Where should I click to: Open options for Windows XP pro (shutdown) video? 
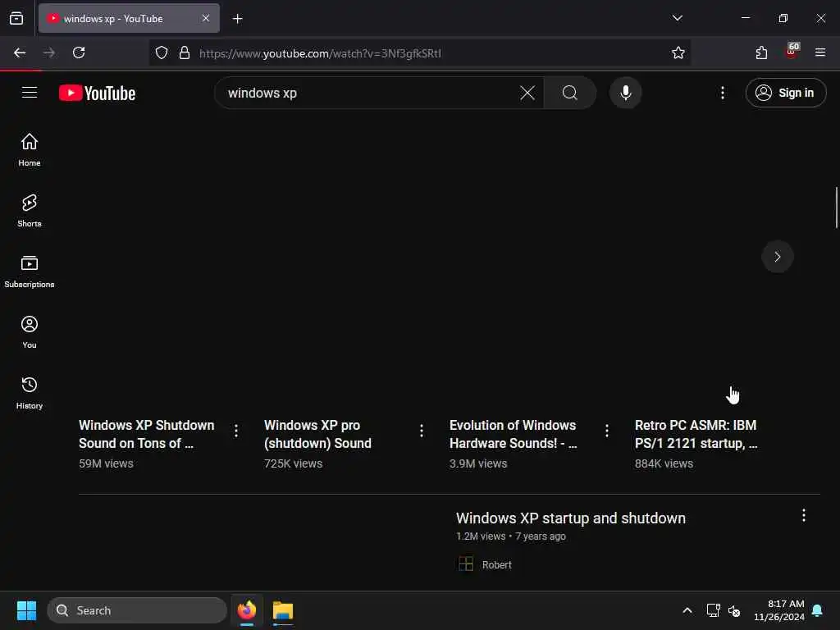(x=422, y=431)
